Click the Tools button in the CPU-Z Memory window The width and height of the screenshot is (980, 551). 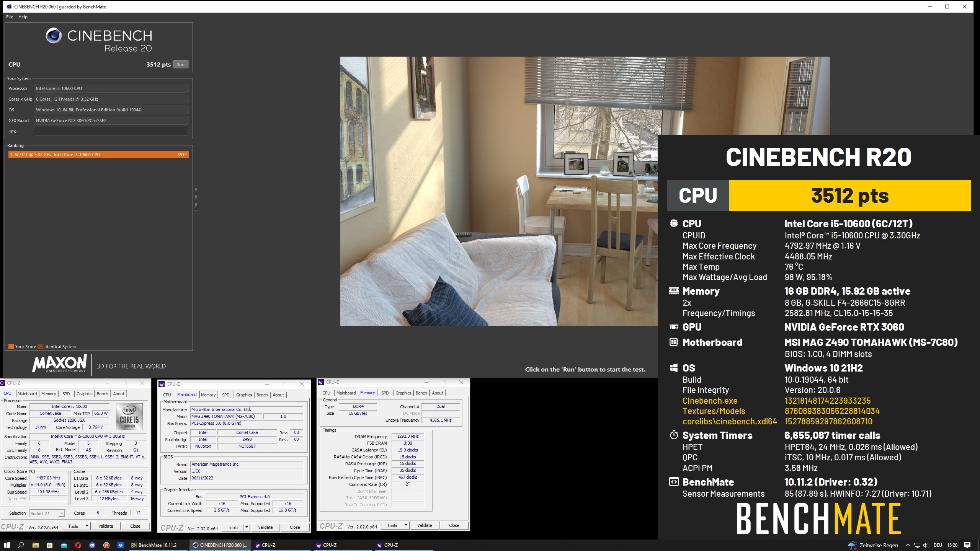392,525
